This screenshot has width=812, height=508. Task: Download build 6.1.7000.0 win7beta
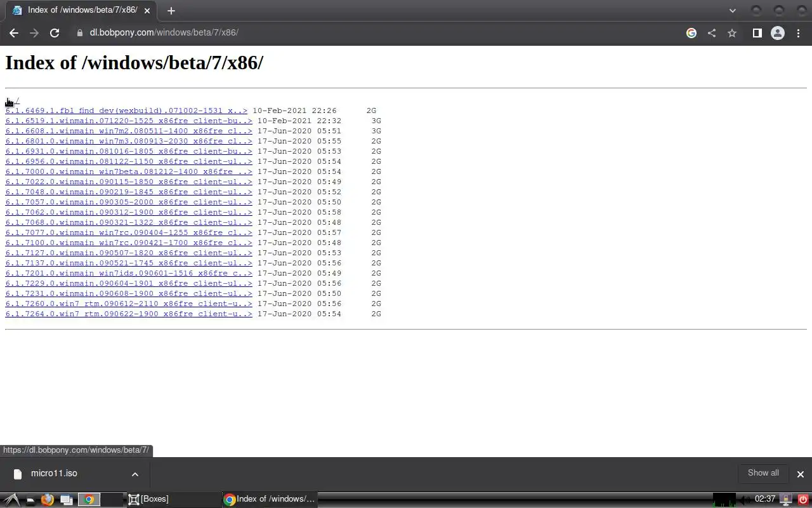tap(129, 171)
